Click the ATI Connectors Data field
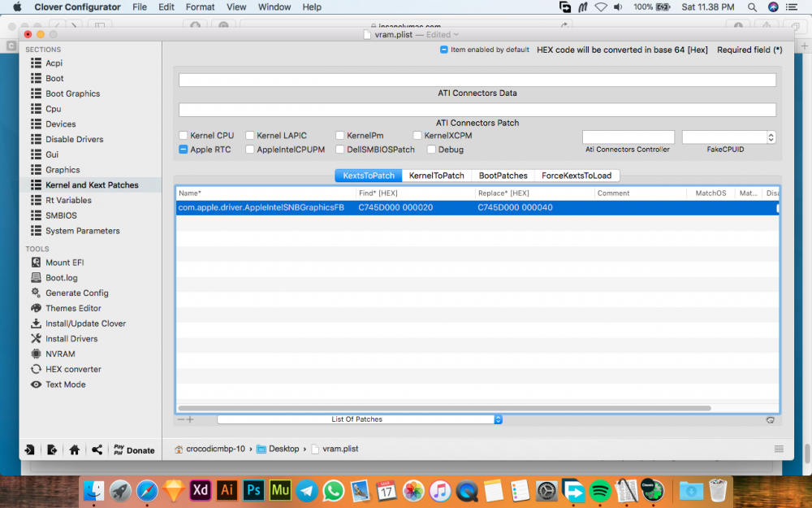The image size is (812, 508). click(x=477, y=80)
